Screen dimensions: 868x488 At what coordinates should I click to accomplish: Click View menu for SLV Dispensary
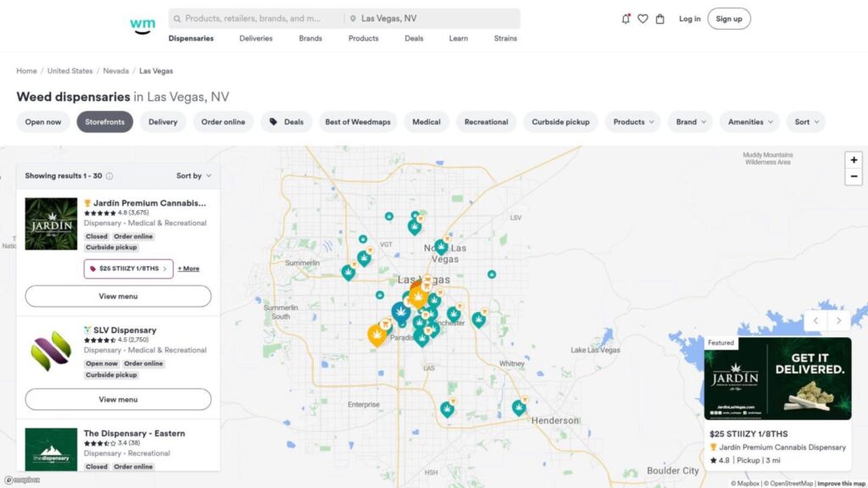coord(118,399)
